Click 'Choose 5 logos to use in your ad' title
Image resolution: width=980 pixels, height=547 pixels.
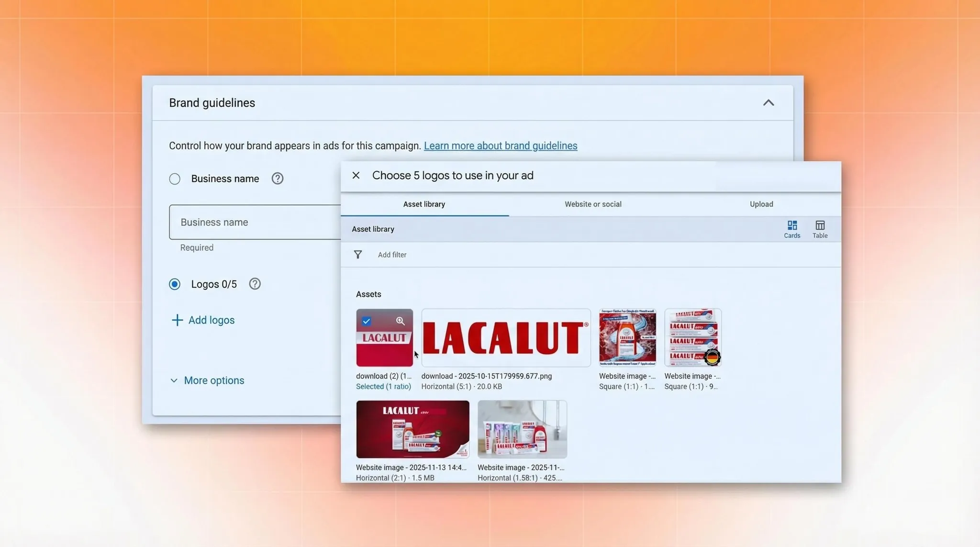(x=453, y=176)
